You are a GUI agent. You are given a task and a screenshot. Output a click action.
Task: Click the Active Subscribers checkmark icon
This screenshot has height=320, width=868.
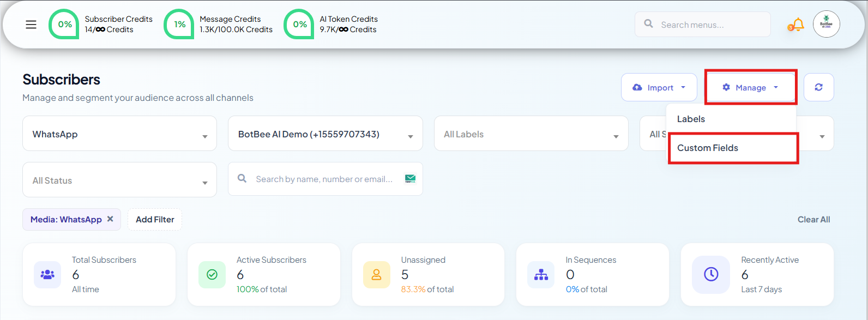(x=212, y=274)
